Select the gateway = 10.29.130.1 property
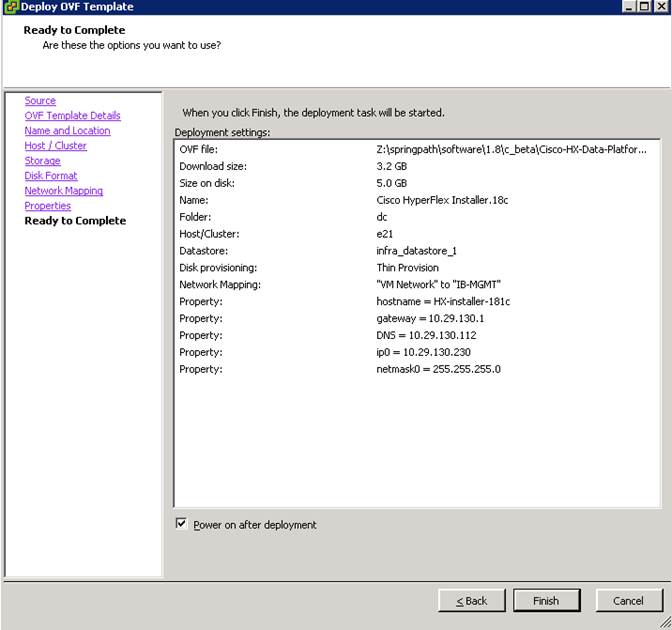This screenshot has width=672, height=630. [430, 318]
